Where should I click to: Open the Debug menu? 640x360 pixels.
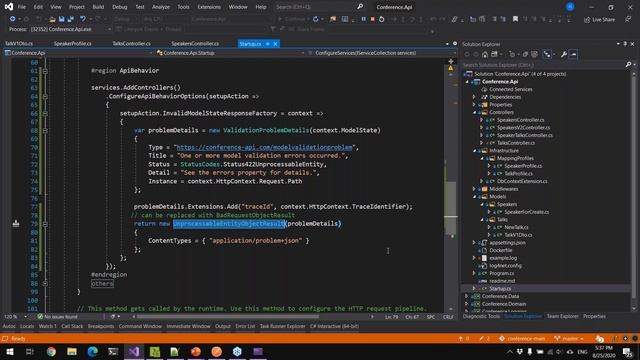[x=119, y=7]
